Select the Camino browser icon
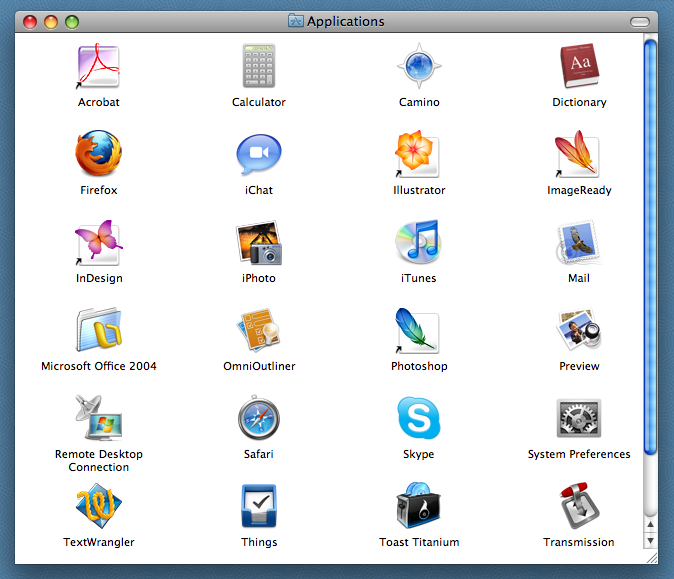 (x=419, y=67)
